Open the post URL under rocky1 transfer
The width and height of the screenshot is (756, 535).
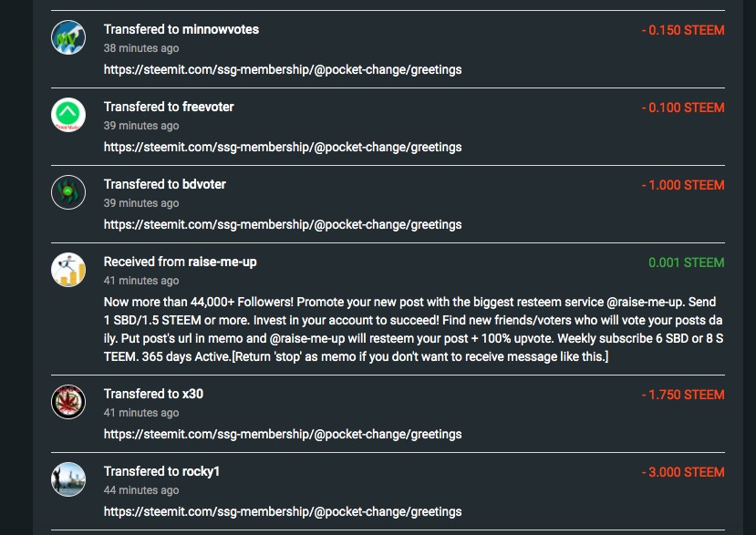[283, 511]
